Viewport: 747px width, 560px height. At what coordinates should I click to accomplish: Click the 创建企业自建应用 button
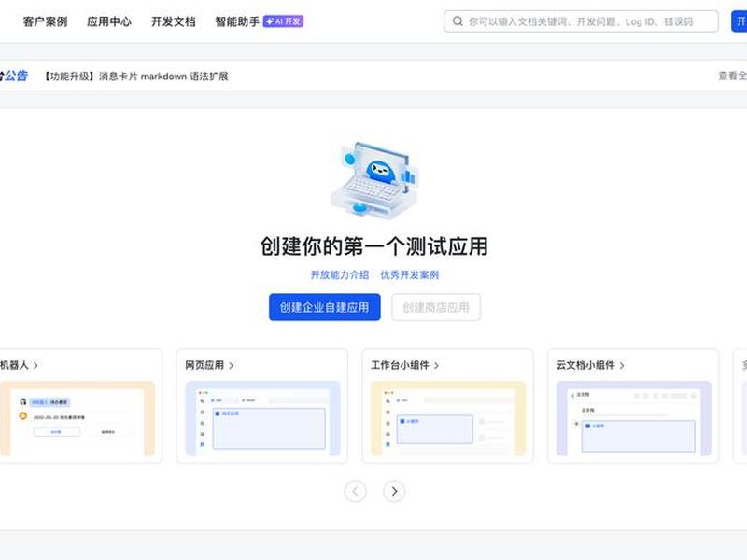tap(324, 307)
